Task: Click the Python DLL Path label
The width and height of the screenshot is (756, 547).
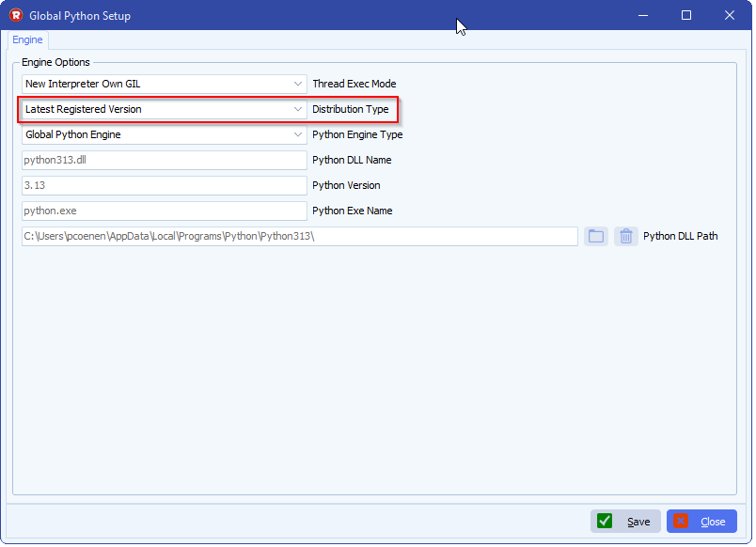Action: tap(680, 236)
